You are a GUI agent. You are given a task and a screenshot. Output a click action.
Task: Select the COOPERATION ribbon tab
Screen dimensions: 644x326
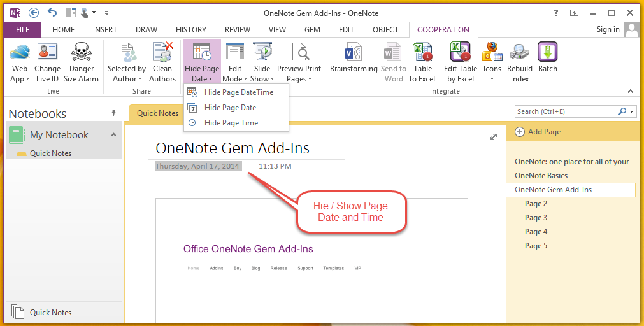point(443,29)
